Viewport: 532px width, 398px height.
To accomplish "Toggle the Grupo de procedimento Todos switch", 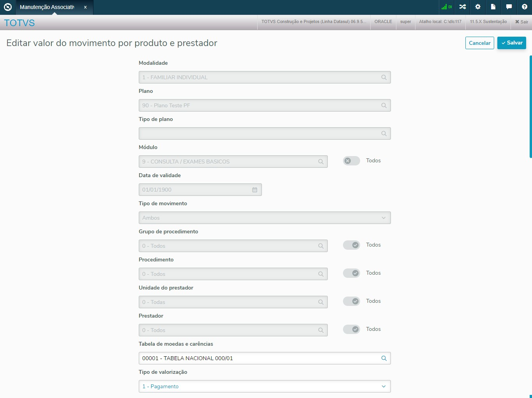I will click(351, 245).
